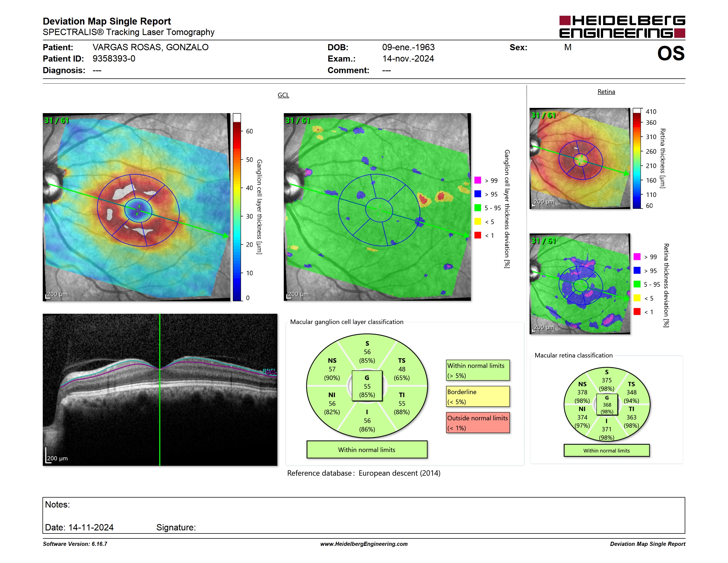The height and width of the screenshot is (563, 728).
Task: Click the red <1 swatch in retina legend
Action: click(x=637, y=312)
